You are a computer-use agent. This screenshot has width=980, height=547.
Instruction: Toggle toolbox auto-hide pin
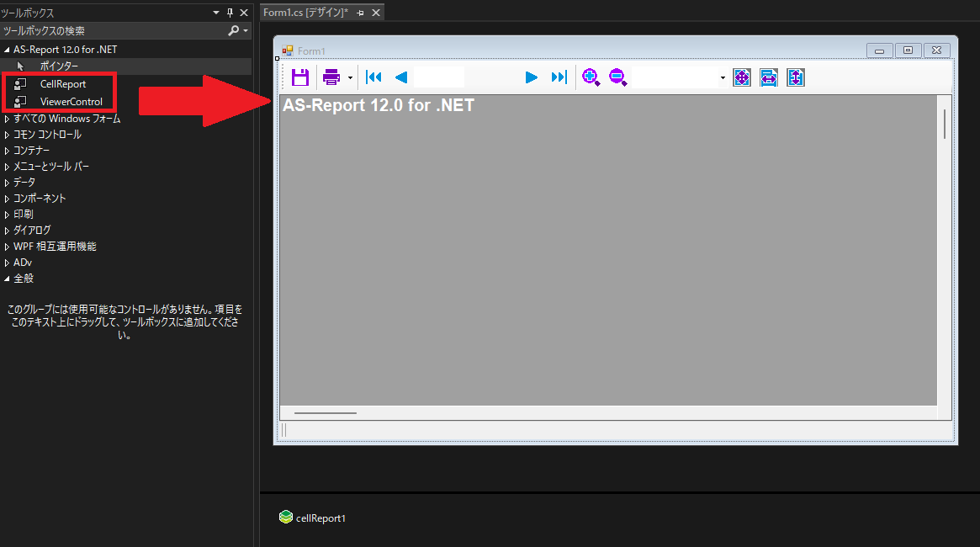pos(230,13)
